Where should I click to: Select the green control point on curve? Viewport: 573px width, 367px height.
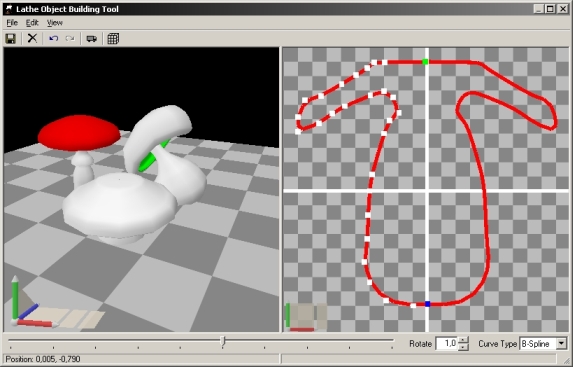(x=425, y=61)
